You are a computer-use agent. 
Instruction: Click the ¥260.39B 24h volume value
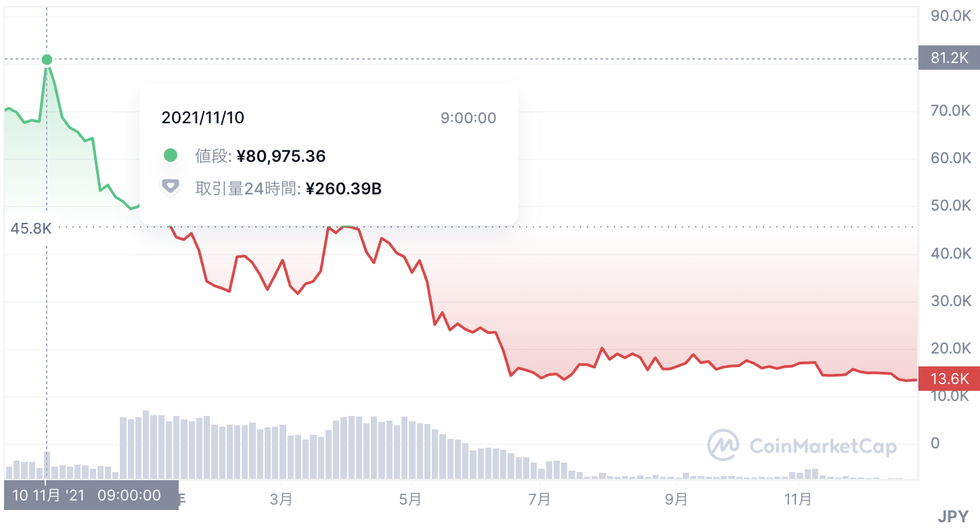pyautogui.click(x=344, y=189)
